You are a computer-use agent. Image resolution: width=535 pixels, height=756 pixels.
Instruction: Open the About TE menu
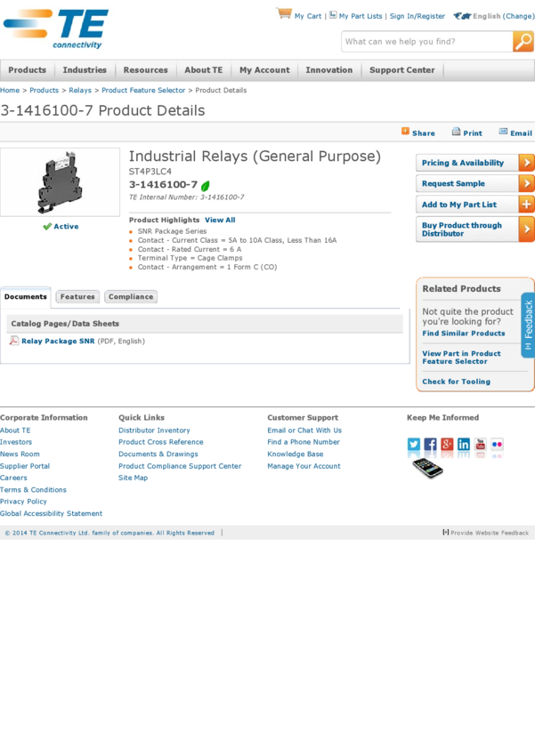click(x=204, y=70)
